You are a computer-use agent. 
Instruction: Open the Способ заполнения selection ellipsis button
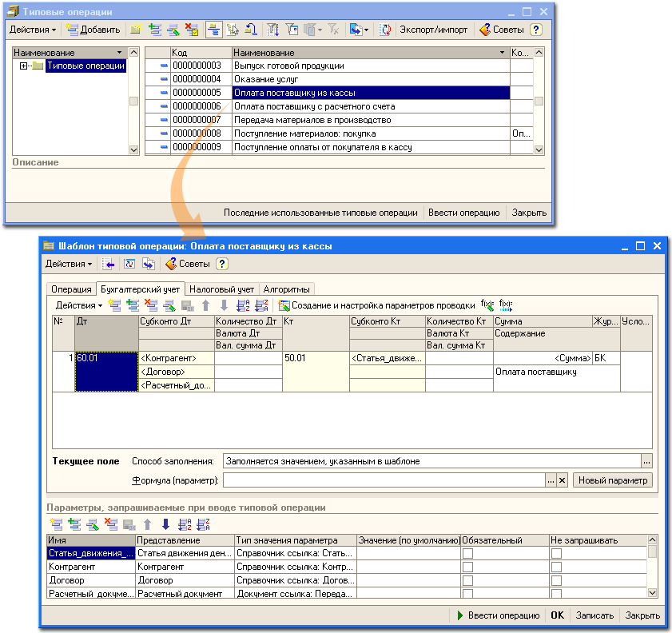click(646, 461)
